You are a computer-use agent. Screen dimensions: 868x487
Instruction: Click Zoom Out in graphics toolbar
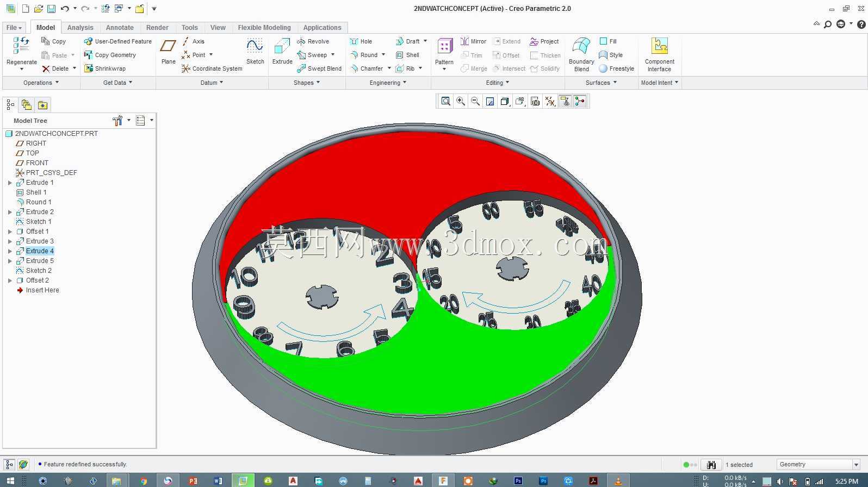click(x=475, y=101)
